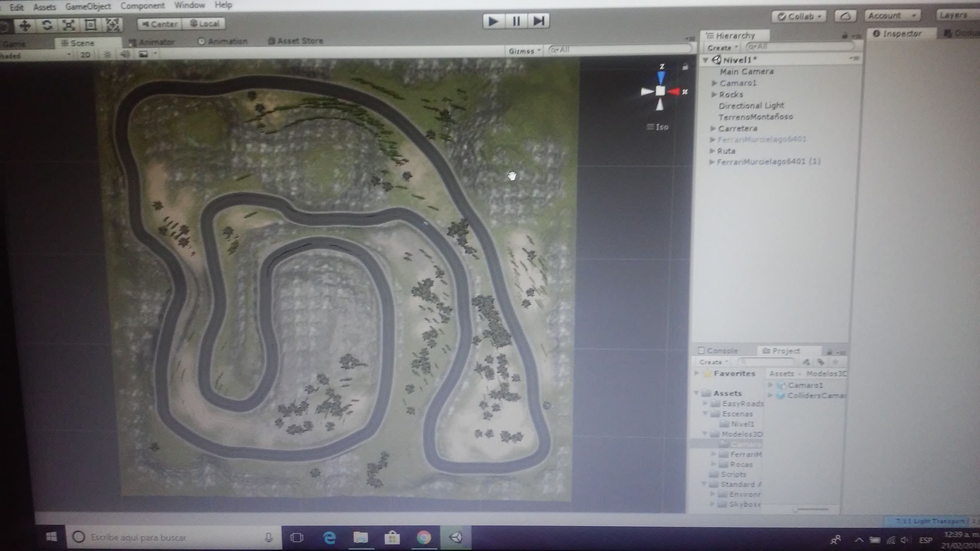Select the Move tool in the toolbar

[25, 26]
